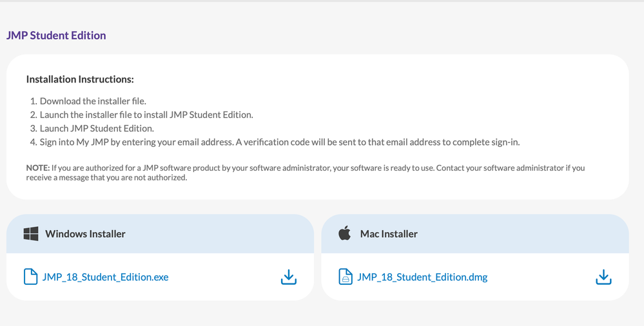Select the Windows Installer section title

[85, 234]
